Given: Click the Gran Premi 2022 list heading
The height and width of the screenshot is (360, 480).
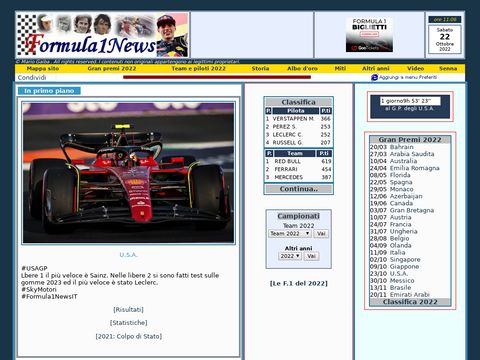Looking at the screenshot, I should point(410,140).
